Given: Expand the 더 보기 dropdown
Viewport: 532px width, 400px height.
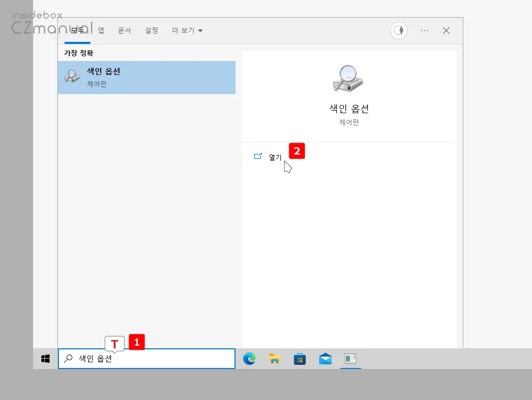Looking at the screenshot, I should pos(187,30).
